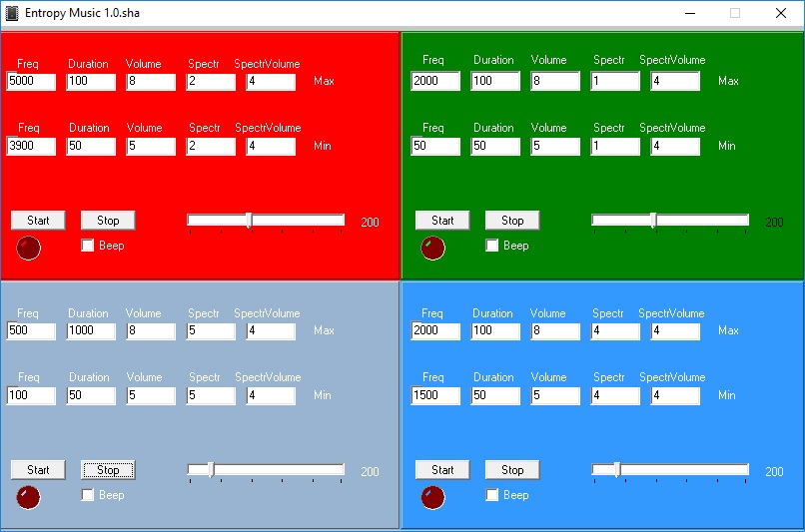This screenshot has width=805, height=532.
Task: Stop the green panel's sound
Action: click(511, 221)
